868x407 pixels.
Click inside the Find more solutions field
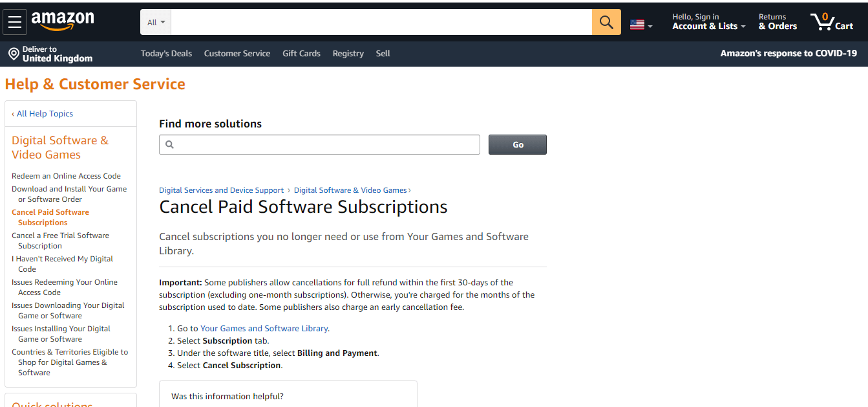click(x=317, y=144)
